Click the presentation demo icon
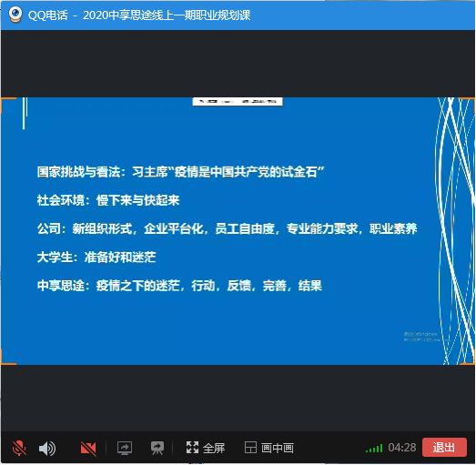 (157, 448)
